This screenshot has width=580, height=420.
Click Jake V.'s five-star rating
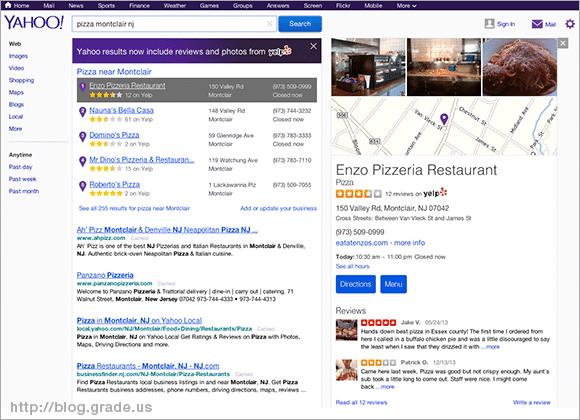point(378,322)
